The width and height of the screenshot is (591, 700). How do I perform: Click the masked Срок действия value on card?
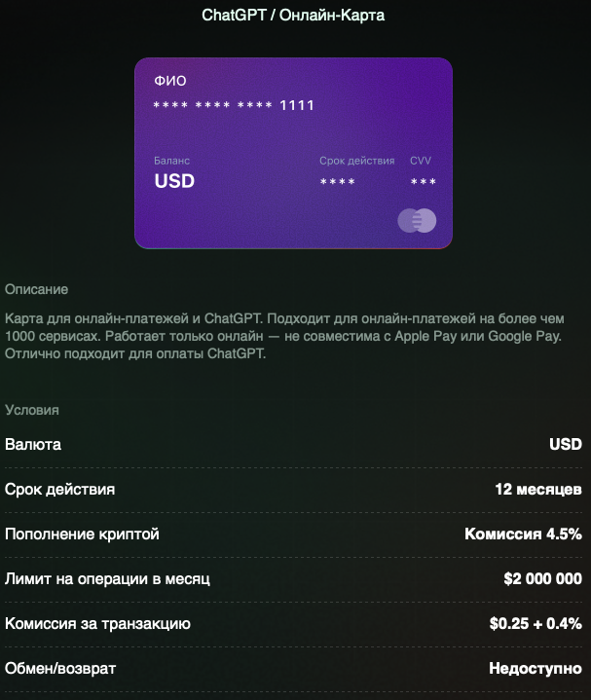337,182
